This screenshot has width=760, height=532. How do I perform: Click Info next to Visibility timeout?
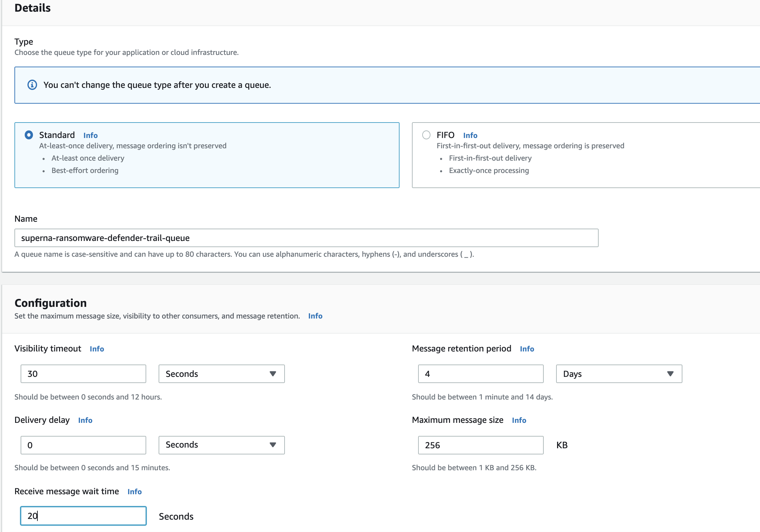[96, 349]
